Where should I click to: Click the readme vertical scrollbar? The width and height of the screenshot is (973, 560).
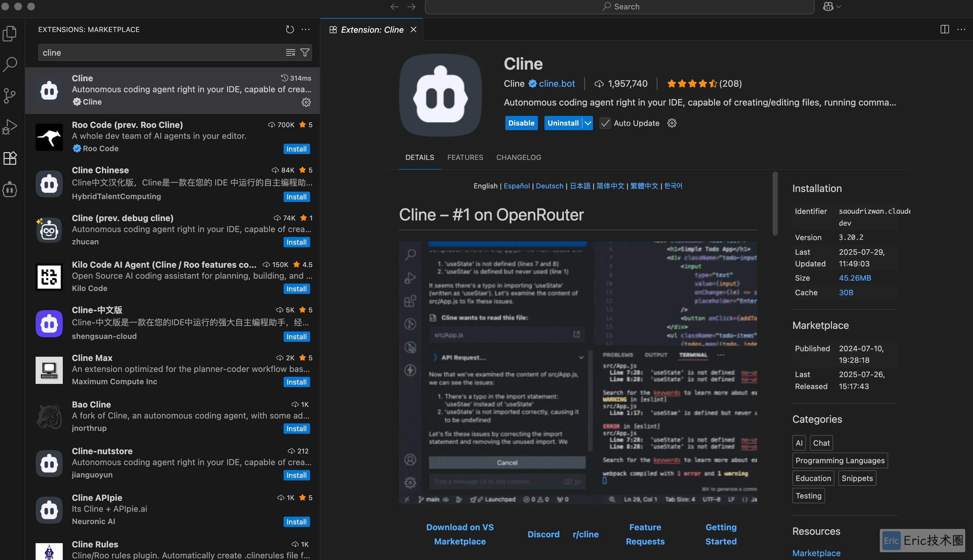click(775, 204)
